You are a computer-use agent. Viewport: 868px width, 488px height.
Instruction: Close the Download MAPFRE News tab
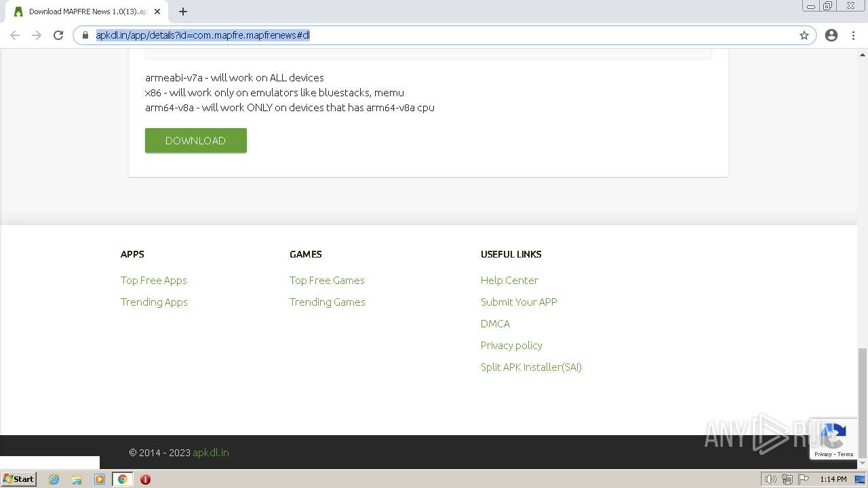[157, 12]
